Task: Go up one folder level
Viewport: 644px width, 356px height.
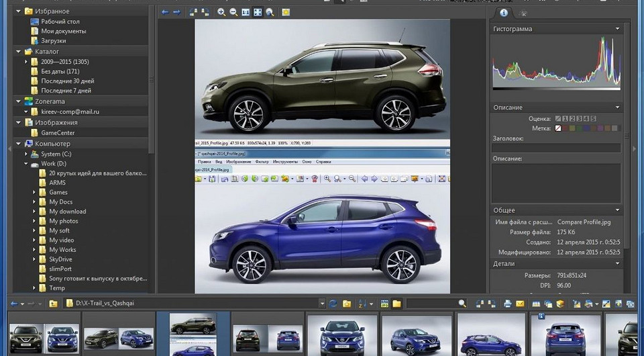Action: pos(54,304)
